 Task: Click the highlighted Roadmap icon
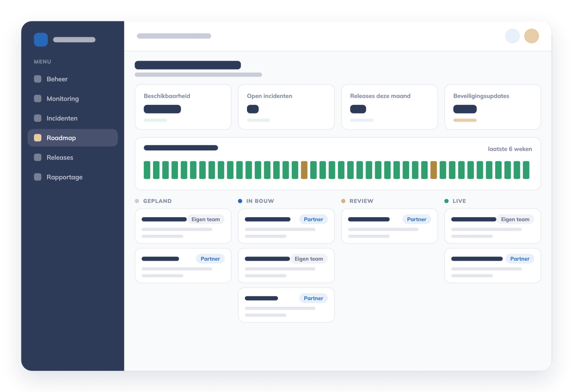(38, 138)
